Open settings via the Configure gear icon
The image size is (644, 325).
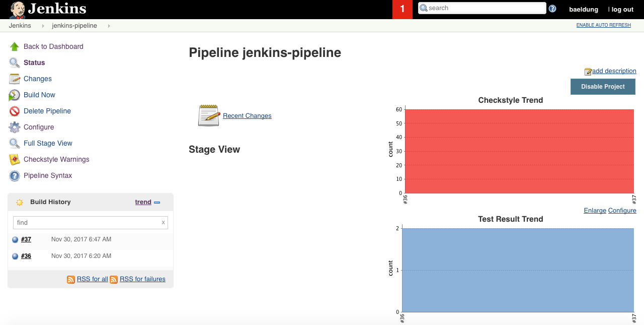pyautogui.click(x=14, y=127)
